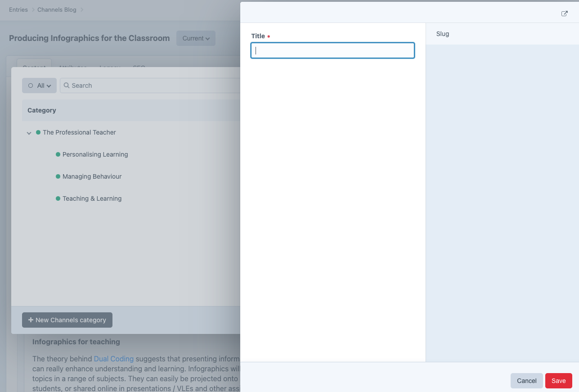Click the search magnifier icon in category search
579x392 pixels.
pyautogui.click(x=66, y=85)
